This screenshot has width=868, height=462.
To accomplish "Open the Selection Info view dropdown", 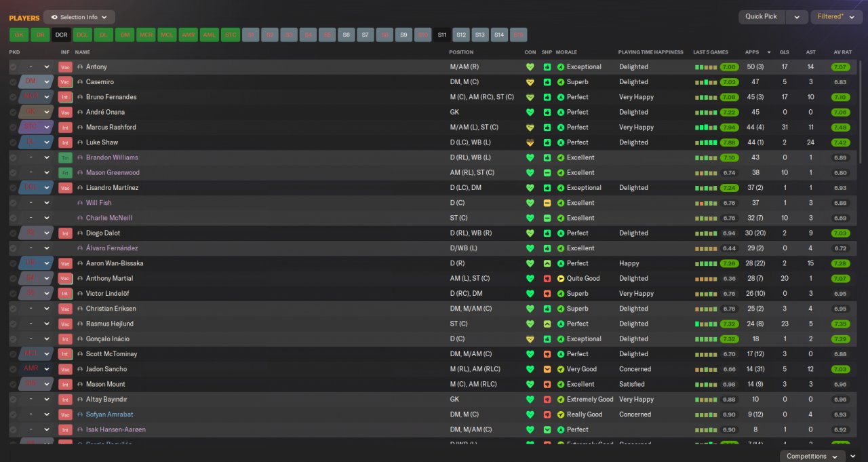I will coord(79,17).
